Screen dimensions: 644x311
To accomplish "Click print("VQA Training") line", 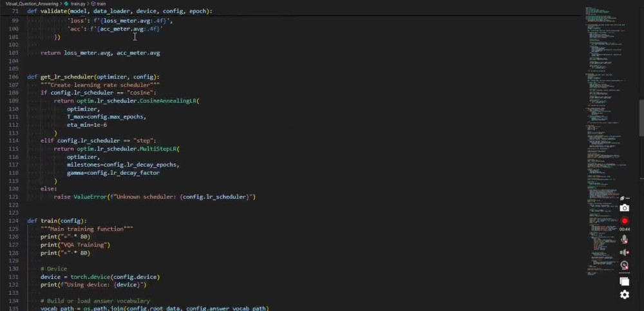I will coord(75,245).
